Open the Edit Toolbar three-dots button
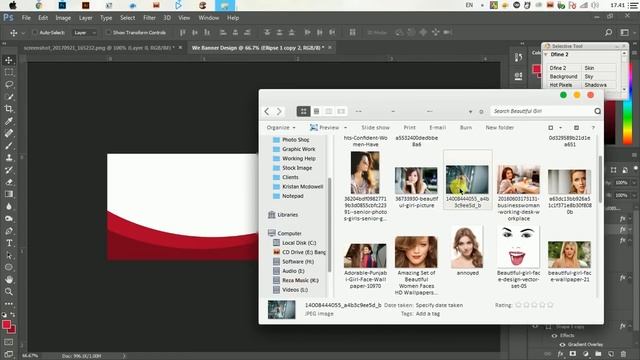 9,304
